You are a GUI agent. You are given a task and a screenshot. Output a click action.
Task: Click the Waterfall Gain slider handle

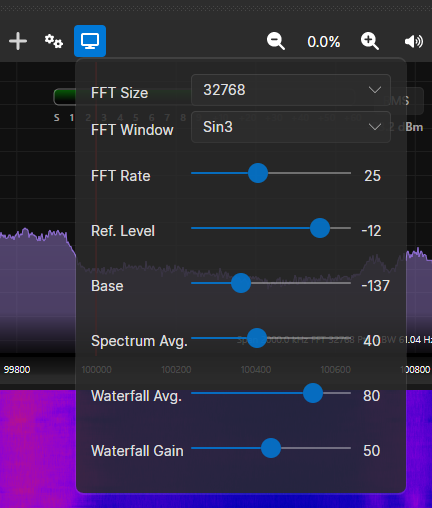click(x=271, y=448)
